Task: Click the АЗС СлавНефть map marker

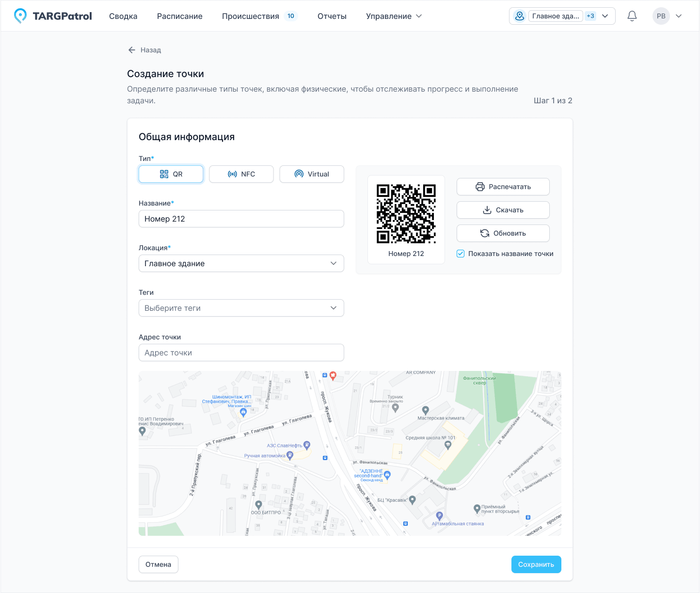Action: click(x=307, y=445)
